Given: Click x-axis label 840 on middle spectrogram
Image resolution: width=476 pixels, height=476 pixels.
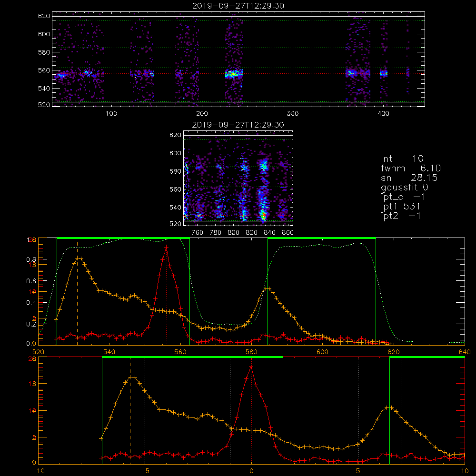Looking at the screenshot, I should [269, 233].
